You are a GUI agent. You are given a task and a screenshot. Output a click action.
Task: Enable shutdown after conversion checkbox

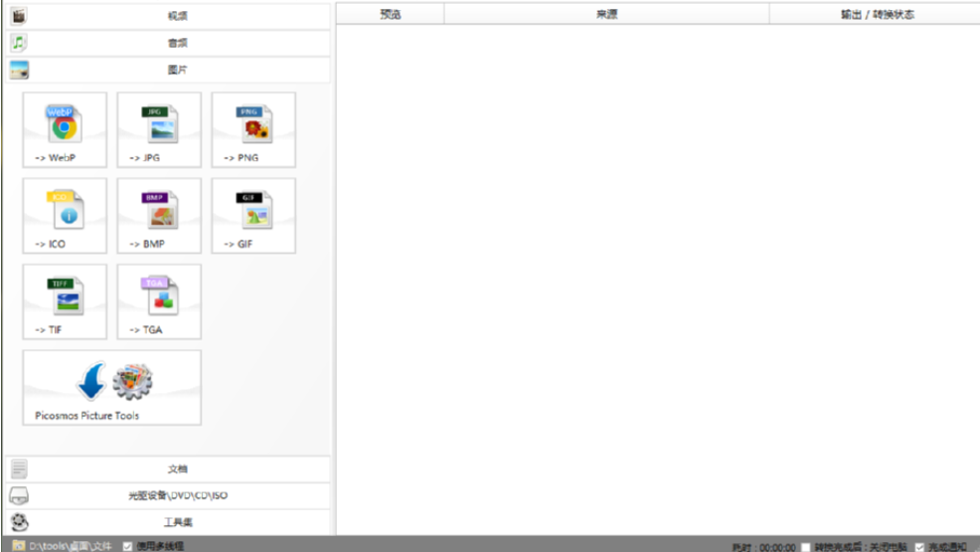point(806,547)
